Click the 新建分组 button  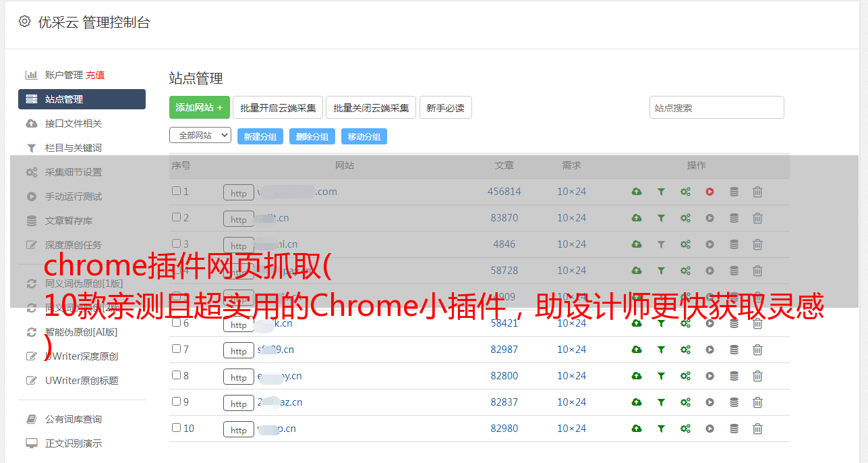(260, 136)
